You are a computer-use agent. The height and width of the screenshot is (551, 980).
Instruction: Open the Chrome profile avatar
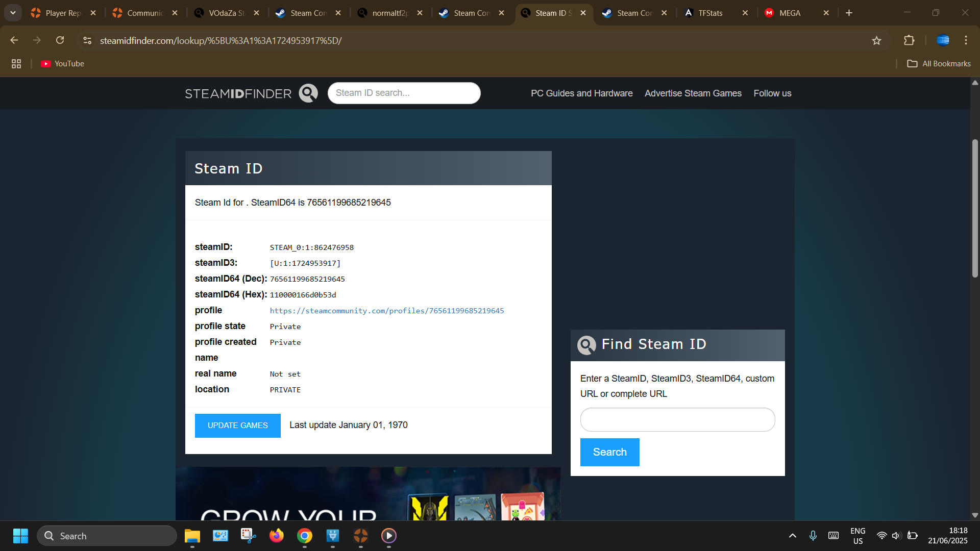pyautogui.click(x=943, y=40)
